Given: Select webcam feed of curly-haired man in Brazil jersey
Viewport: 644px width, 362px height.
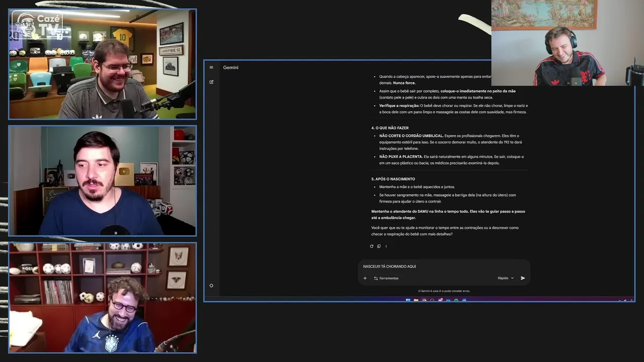Looking at the screenshot, I should (x=103, y=298).
